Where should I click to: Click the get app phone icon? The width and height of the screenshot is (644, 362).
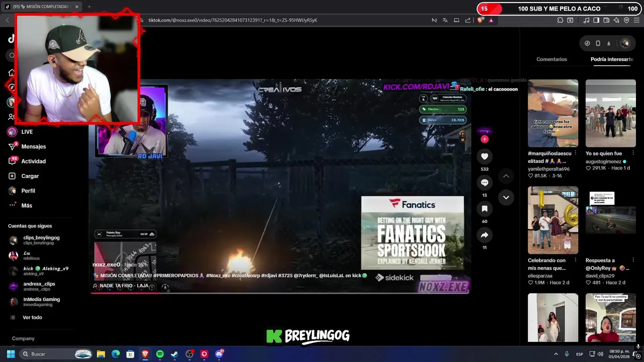tap(598, 43)
